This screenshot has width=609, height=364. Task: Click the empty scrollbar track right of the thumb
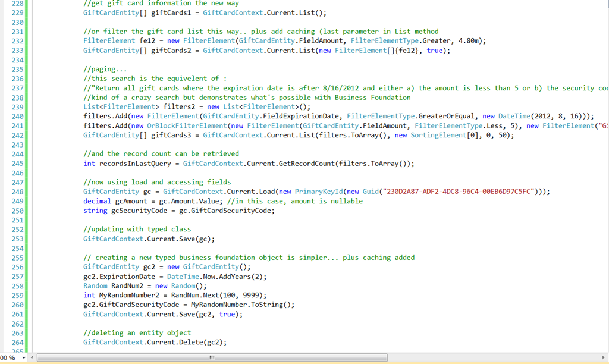coord(494,357)
